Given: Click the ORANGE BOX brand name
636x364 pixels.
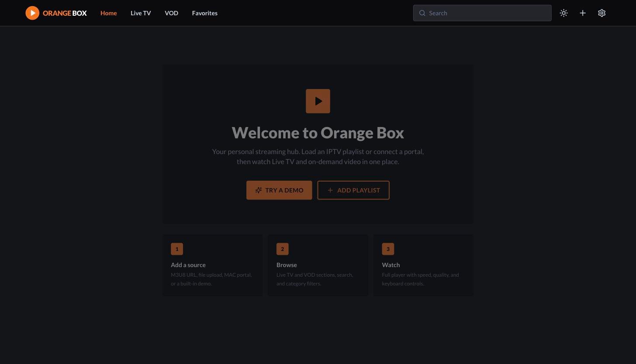Looking at the screenshot, I should point(65,13).
